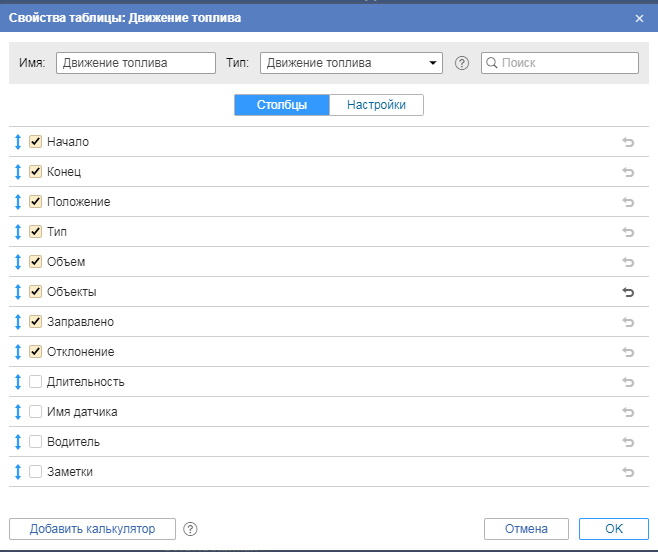Viewport: 658px width, 552px height.
Task: Click drag handle icon beside Положение
Action: [x=18, y=202]
